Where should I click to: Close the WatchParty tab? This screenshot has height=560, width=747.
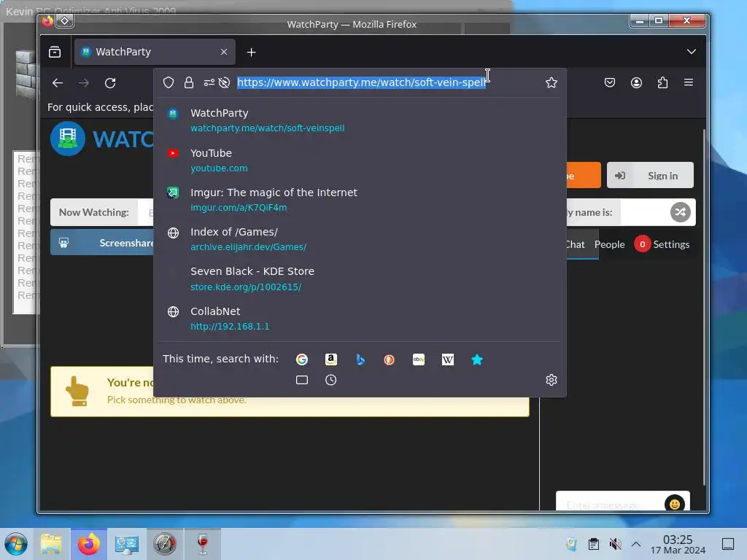[x=224, y=52]
